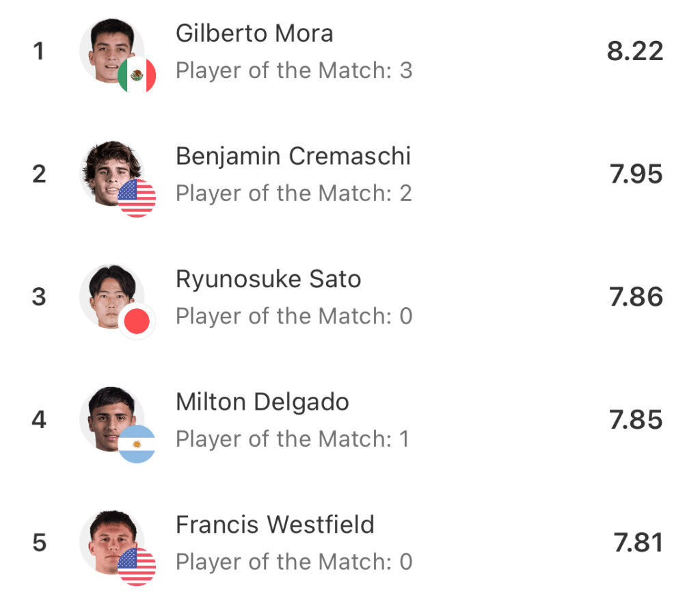Click the Argentina flag badge beside Milton Delgado
Image resolution: width=700 pixels, height=606 pixels.
137,444
